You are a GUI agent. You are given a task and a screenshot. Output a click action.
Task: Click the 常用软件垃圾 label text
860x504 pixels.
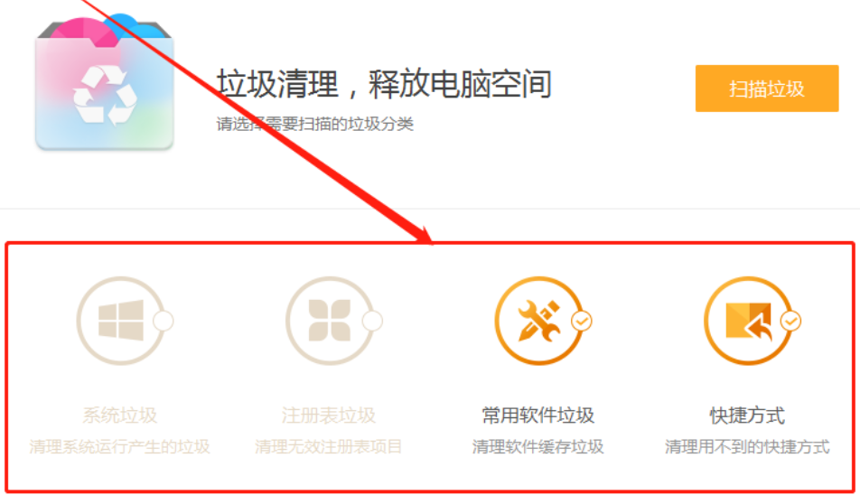tap(538, 415)
